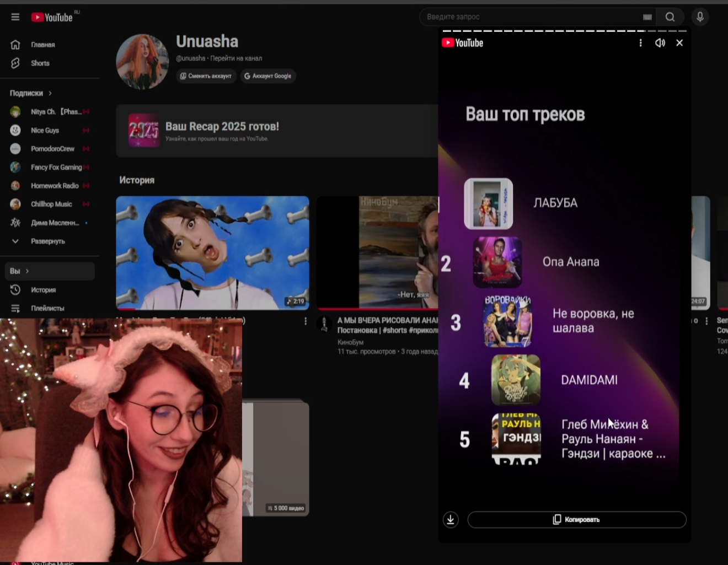728x565 pixels.
Task: Open the Вы section chevron
Action: tap(27, 271)
